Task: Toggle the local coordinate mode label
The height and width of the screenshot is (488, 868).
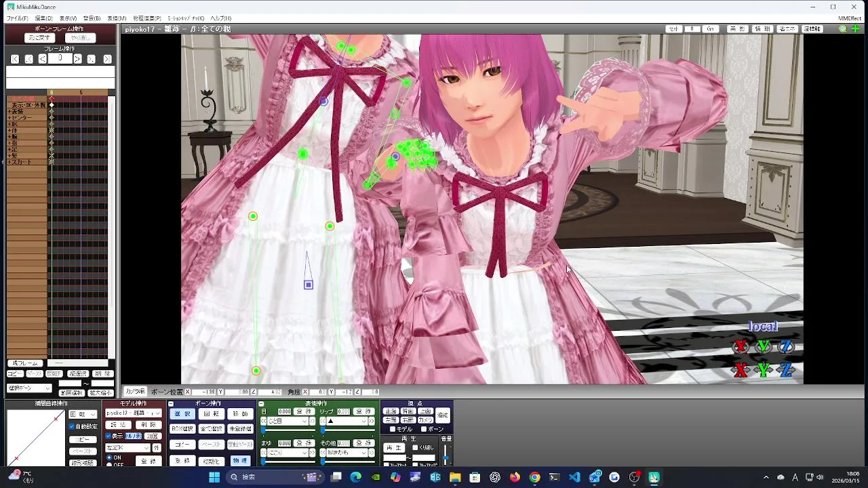Action: pos(763,327)
